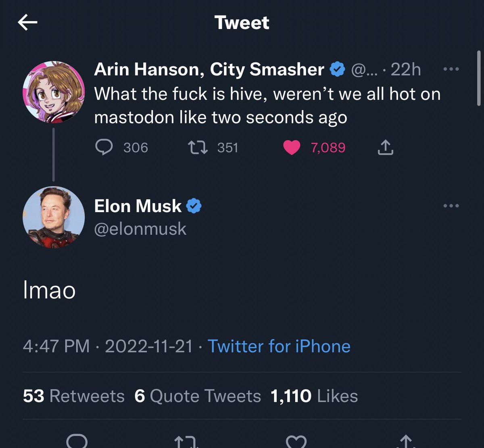View the 6 Quote Tweets
Viewport: 484px width, 448px height.
click(198, 396)
